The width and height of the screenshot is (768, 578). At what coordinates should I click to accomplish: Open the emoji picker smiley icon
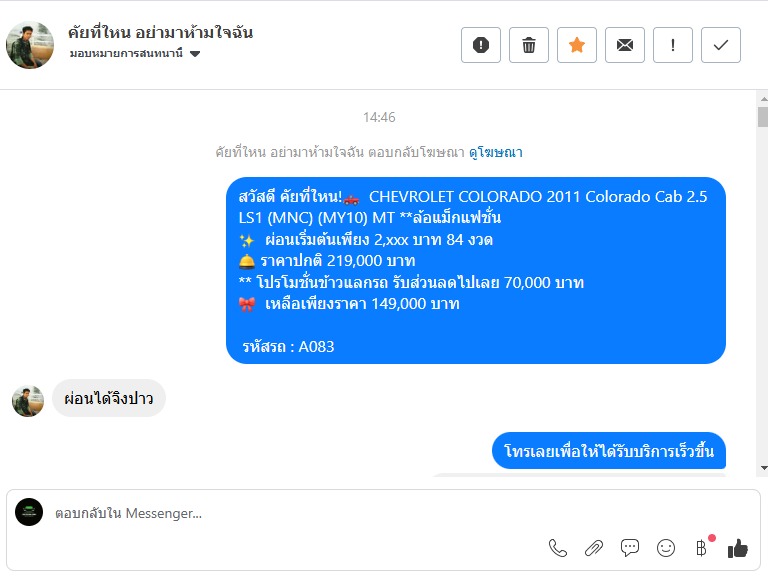(x=666, y=548)
